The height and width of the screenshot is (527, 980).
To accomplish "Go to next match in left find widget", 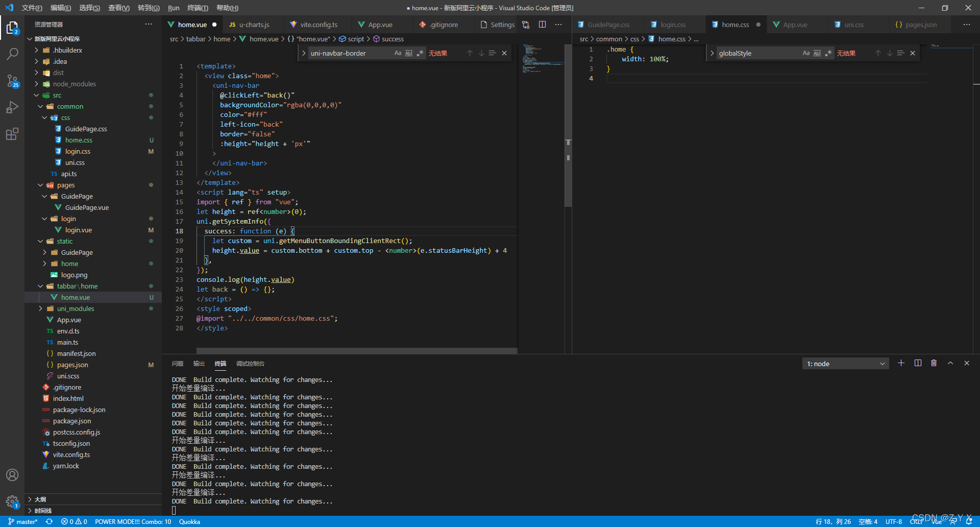I will click(481, 53).
